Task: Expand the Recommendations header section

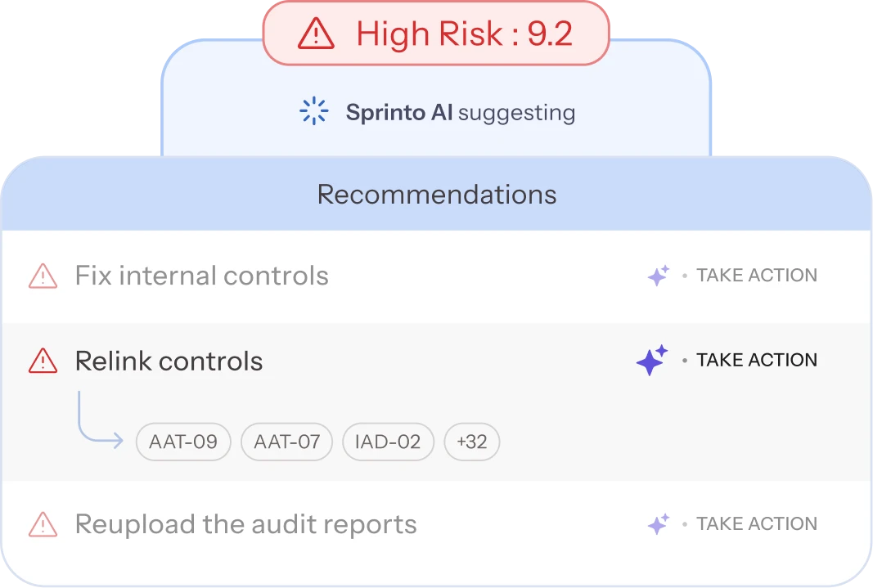Action: click(436, 195)
